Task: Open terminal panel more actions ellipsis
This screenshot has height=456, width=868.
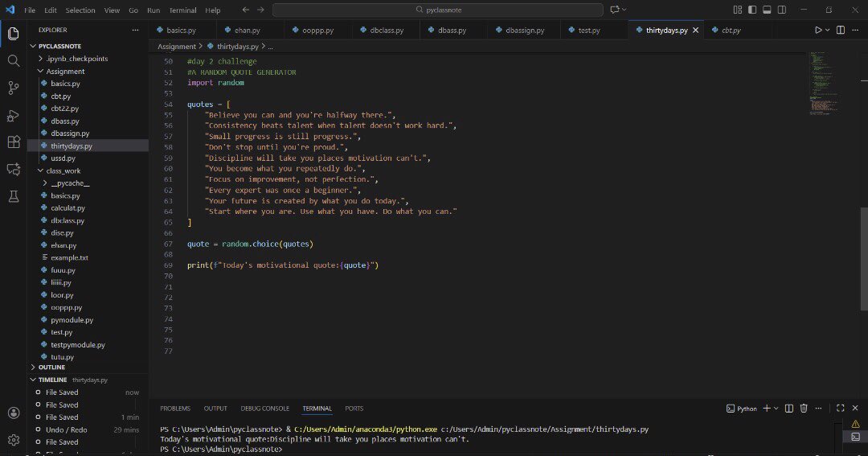Action: [x=818, y=409]
